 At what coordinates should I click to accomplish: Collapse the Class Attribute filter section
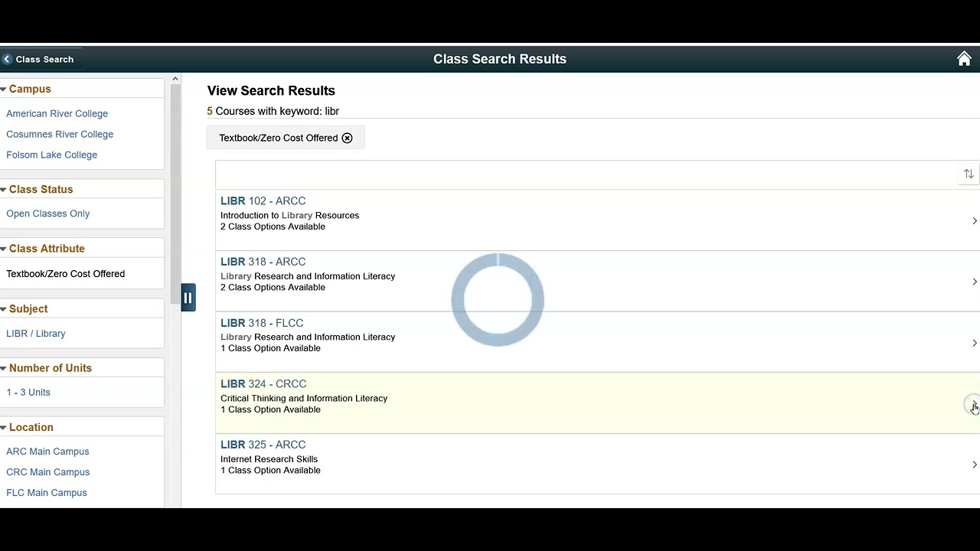[x=4, y=249]
